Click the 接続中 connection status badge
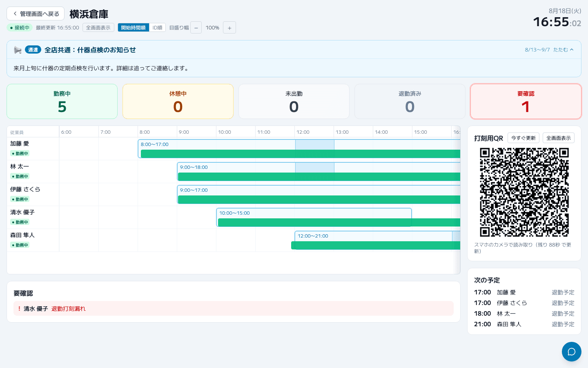588x368 pixels. point(20,28)
